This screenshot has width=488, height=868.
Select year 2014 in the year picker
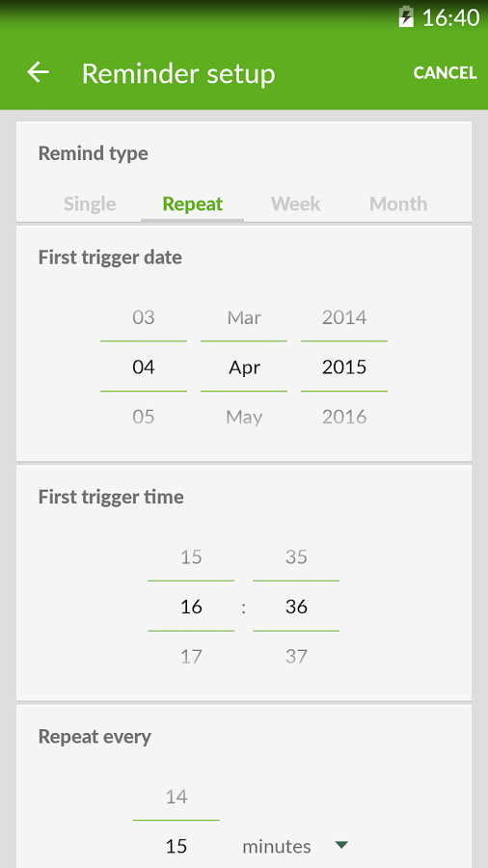pos(344,317)
